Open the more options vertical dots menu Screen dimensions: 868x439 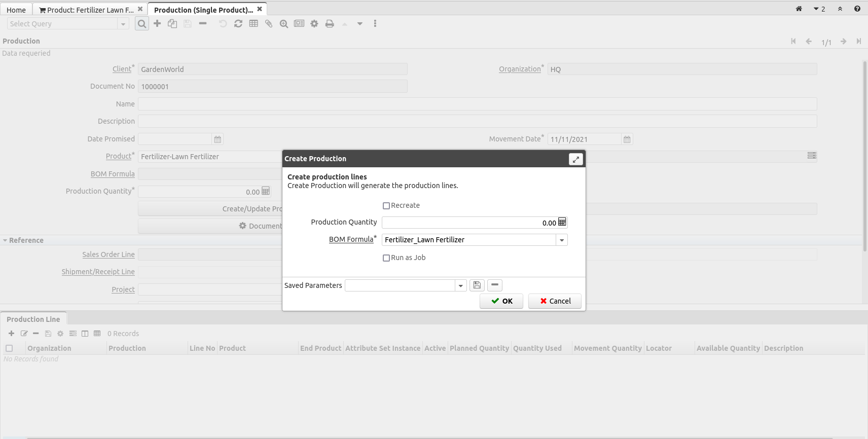(375, 23)
